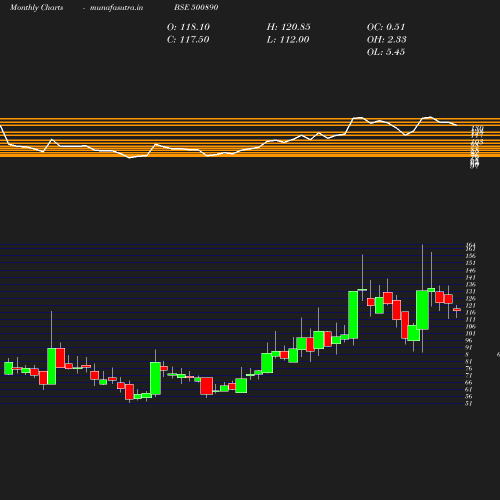The width and height of the screenshot is (500, 500).
Task: Click the 81 price axis label
Action: [x=469, y=361]
